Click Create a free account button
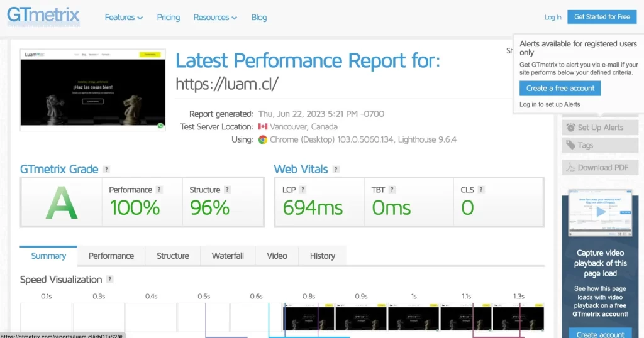644x338 pixels. point(560,89)
